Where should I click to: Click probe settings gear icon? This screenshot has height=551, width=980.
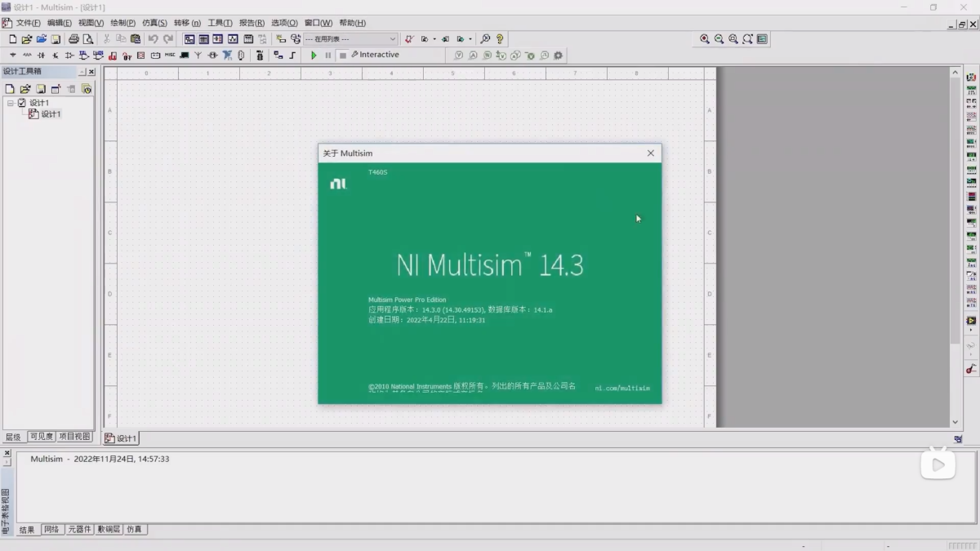click(x=558, y=56)
